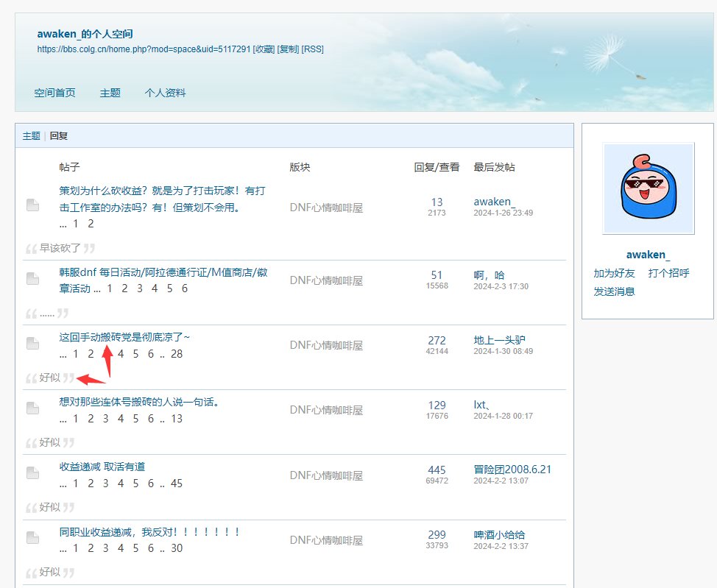Click thread icon beside 收益递减 取活有道 post
717x588 pixels.
point(32,472)
